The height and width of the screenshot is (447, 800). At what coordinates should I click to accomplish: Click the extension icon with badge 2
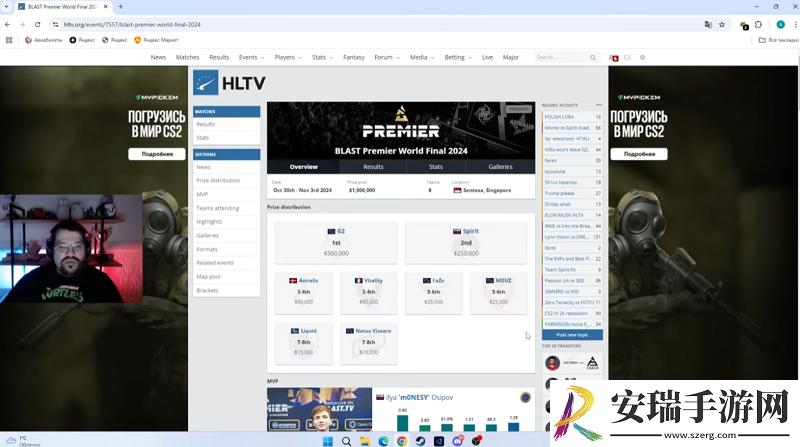click(x=744, y=25)
